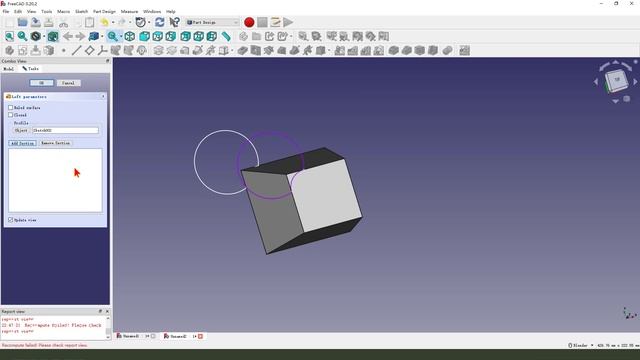Click the Refresh recompute icon
The height and width of the screenshot is (360, 640).
(160, 22)
